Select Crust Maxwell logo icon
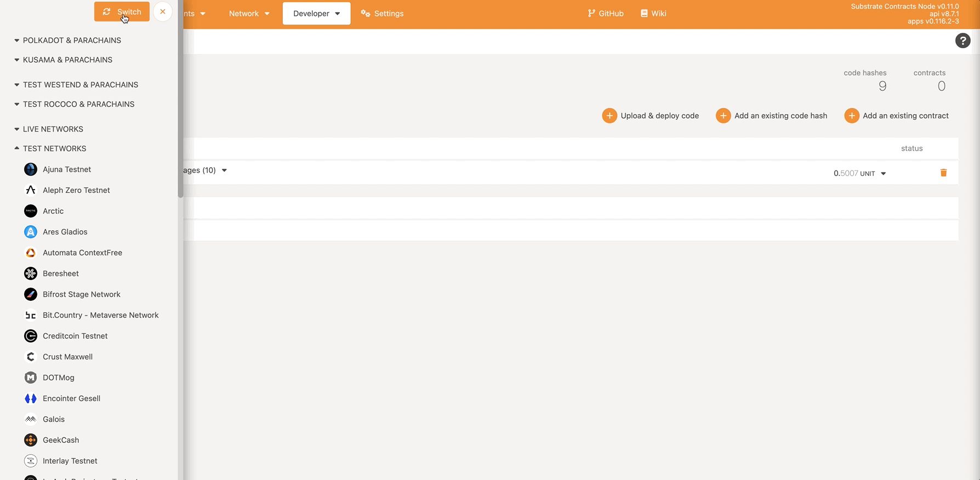The image size is (980, 480). click(x=31, y=357)
